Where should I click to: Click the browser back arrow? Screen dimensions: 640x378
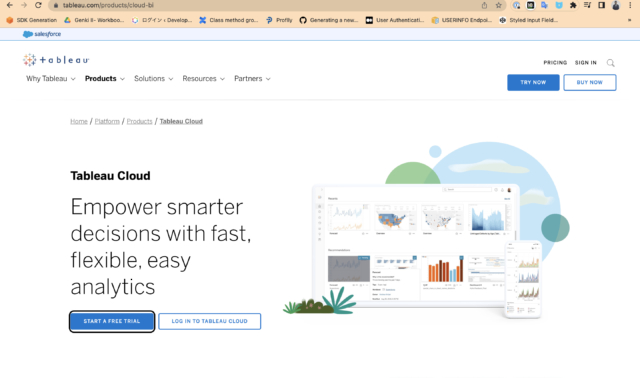point(9,5)
